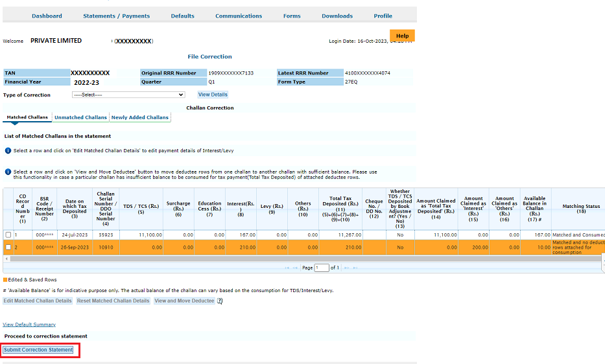Jump to the first page of the challan table
605x364 pixels.
289,267
